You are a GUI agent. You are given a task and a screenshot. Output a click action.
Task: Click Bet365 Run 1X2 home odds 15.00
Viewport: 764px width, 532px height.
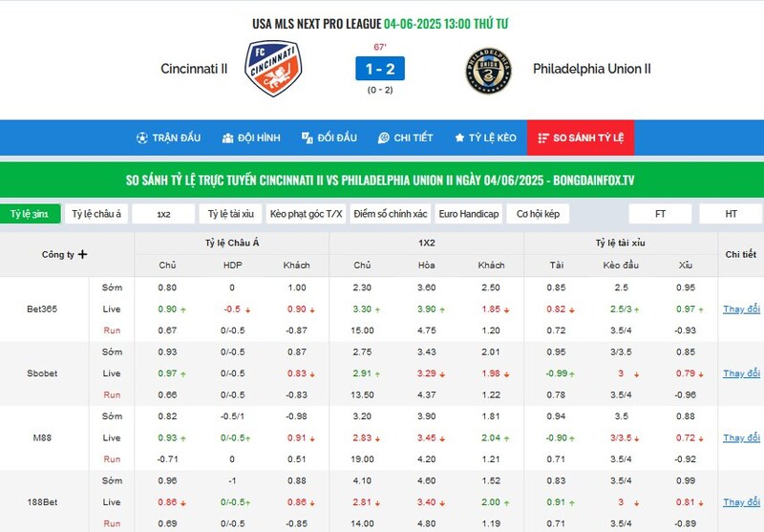pyautogui.click(x=362, y=330)
